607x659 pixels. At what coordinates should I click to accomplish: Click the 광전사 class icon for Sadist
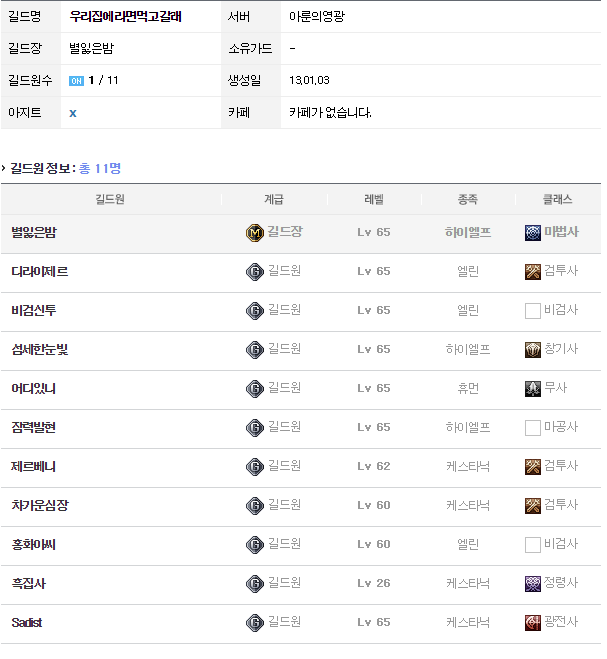(533, 622)
